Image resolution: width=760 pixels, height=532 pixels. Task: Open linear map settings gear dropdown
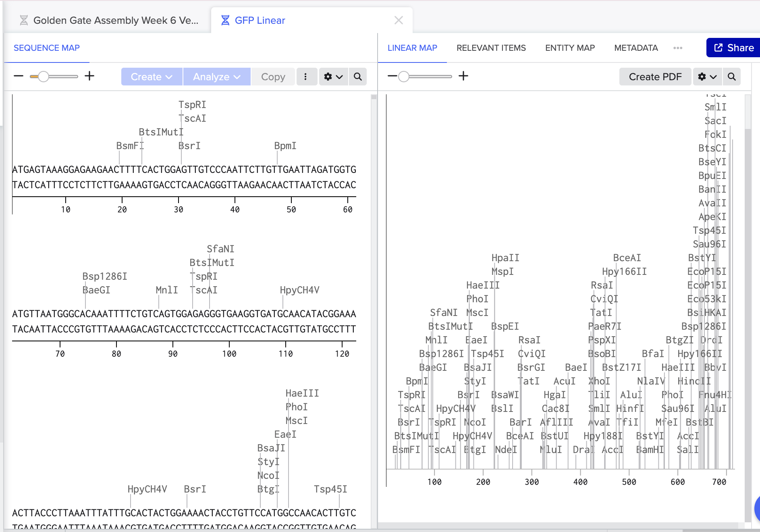click(707, 77)
